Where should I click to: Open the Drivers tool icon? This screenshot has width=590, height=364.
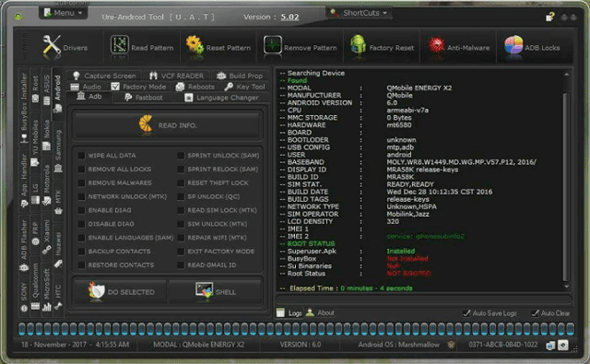click(52, 46)
